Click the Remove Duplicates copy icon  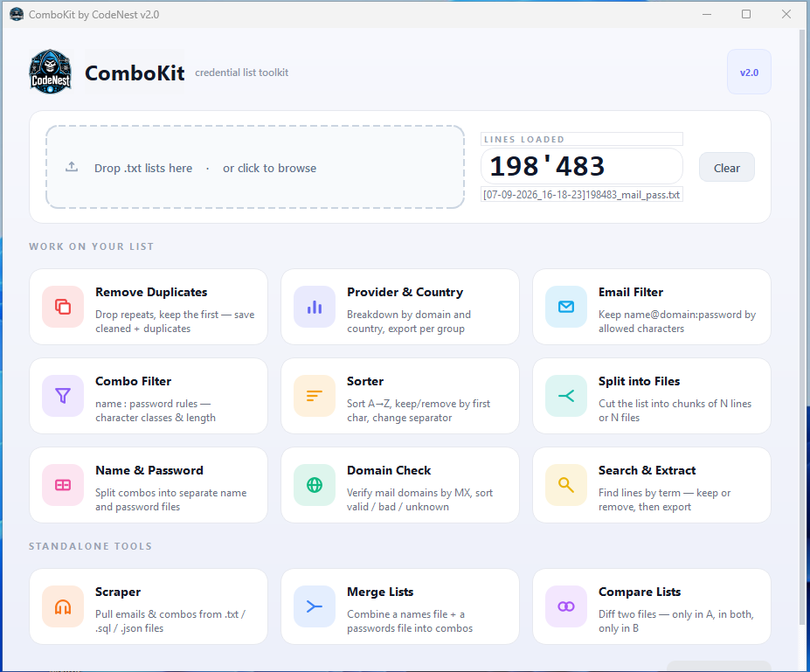[x=63, y=307]
